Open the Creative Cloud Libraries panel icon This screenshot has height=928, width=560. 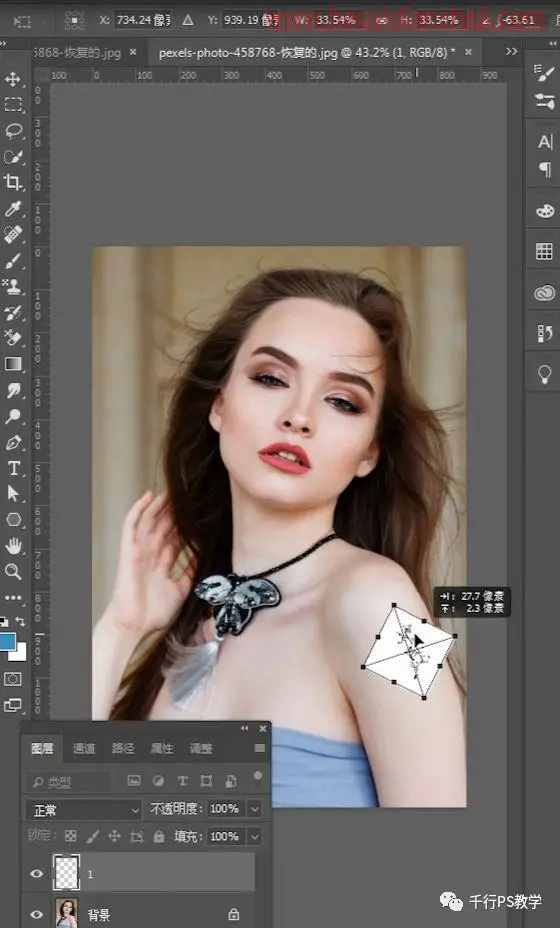point(544,292)
